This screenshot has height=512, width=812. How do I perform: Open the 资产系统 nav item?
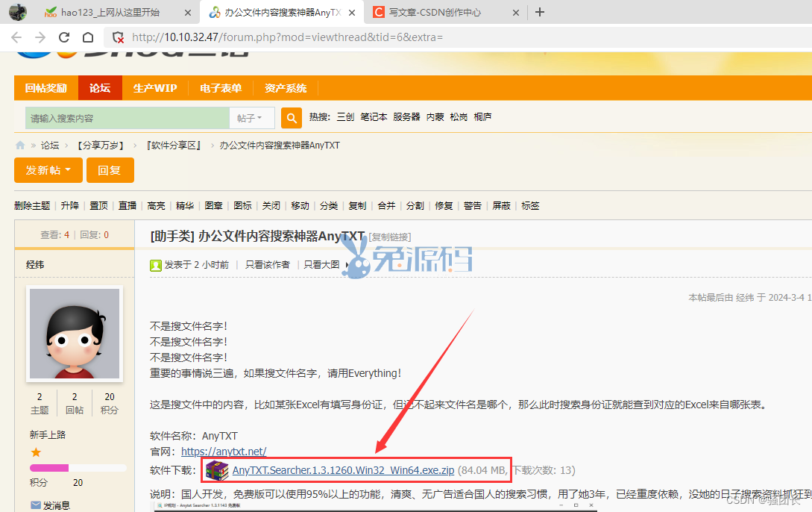[x=286, y=88]
